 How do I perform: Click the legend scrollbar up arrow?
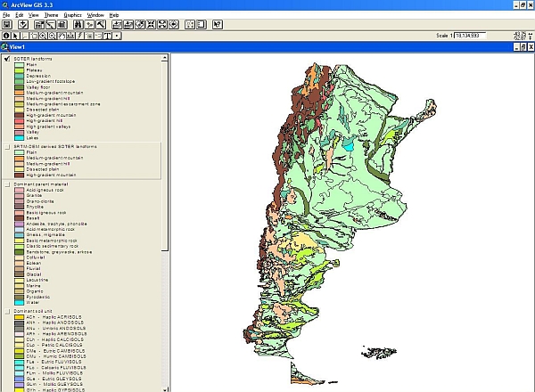[165, 58]
